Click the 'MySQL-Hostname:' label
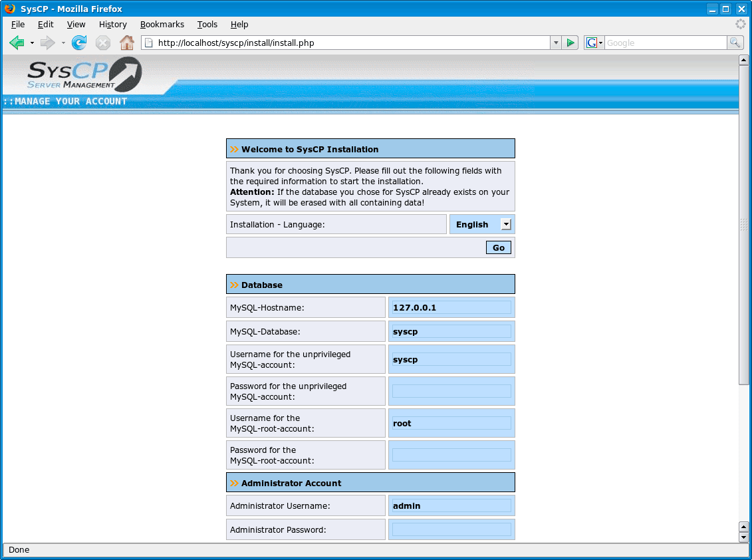 point(267,307)
